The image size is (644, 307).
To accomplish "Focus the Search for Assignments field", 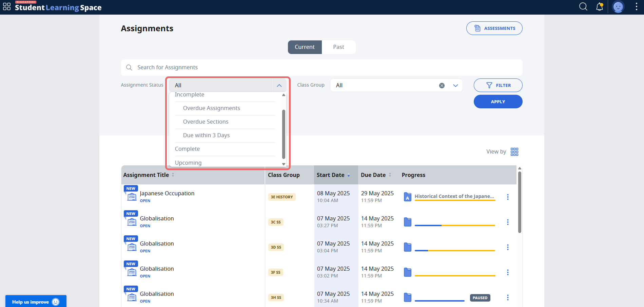I will coord(321,68).
